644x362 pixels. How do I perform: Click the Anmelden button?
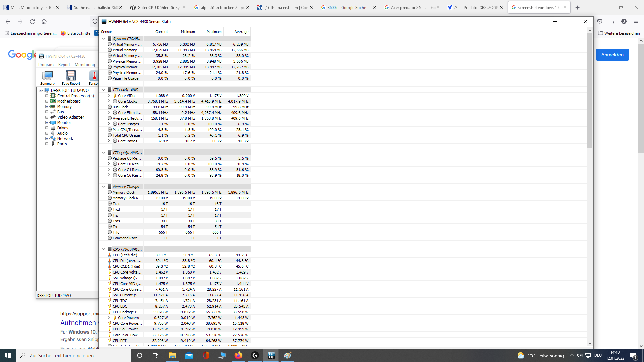(612, 55)
